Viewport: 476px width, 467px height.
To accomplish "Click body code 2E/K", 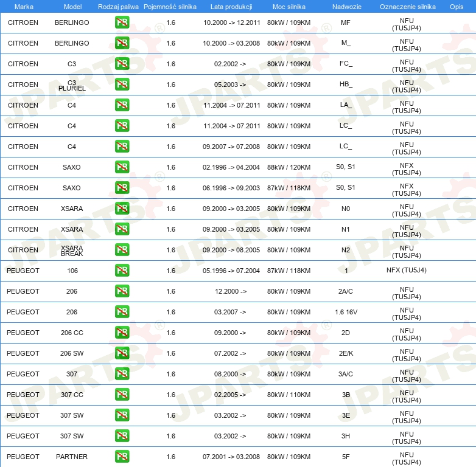I will (x=346, y=353).
